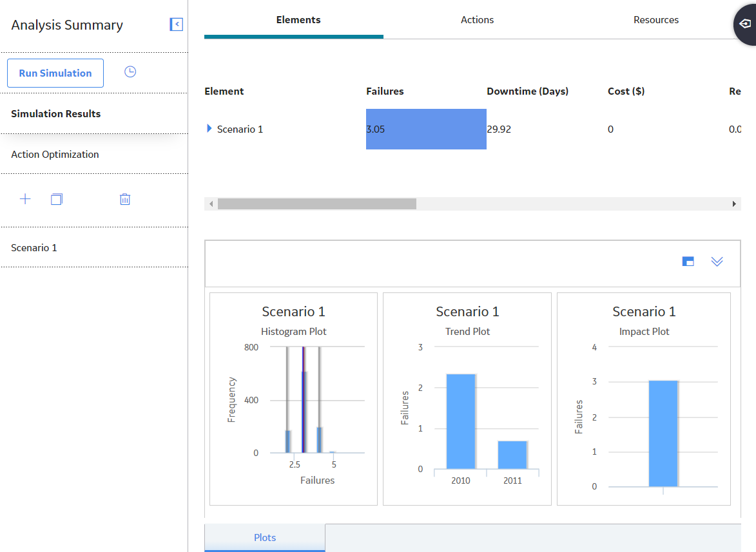The width and height of the screenshot is (756, 552).
Task: Switch to the Elements tab
Action: (x=294, y=20)
